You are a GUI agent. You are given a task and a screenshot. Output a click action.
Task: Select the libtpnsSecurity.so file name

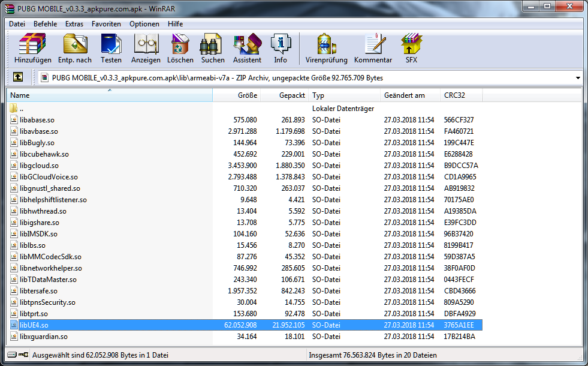[x=47, y=302]
